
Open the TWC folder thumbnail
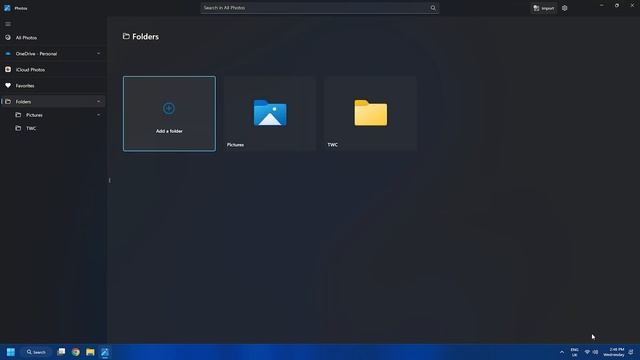(x=371, y=114)
